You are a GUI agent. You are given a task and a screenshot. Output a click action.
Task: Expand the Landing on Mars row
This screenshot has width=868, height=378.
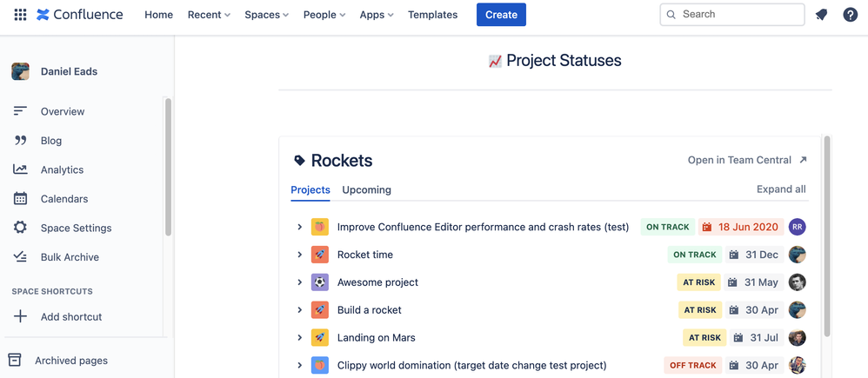tap(299, 338)
